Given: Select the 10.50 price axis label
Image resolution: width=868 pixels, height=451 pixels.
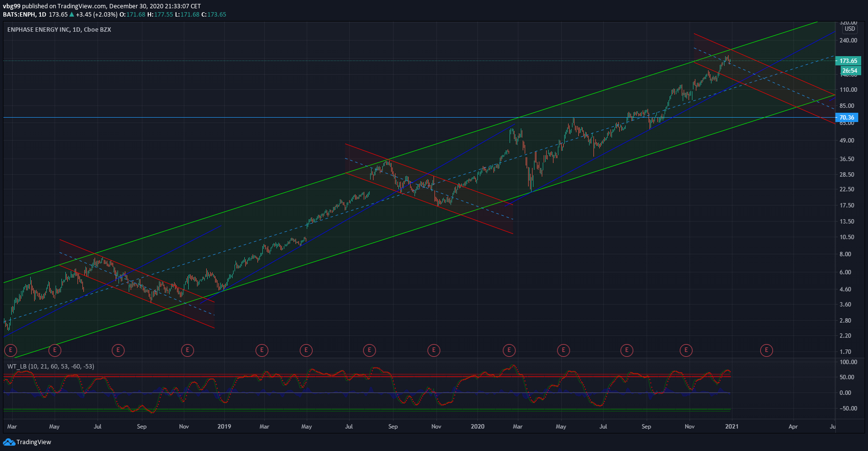Looking at the screenshot, I should (847, 237).
